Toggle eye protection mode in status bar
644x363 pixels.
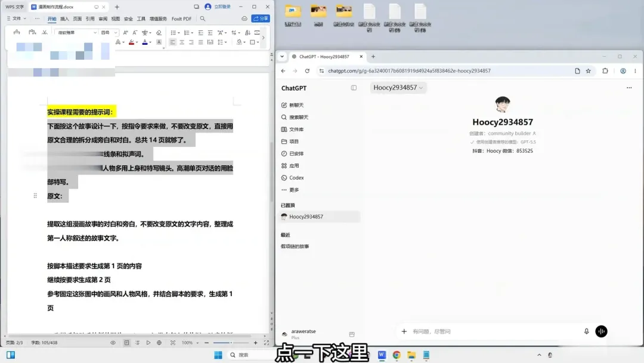tap(113, 343)
